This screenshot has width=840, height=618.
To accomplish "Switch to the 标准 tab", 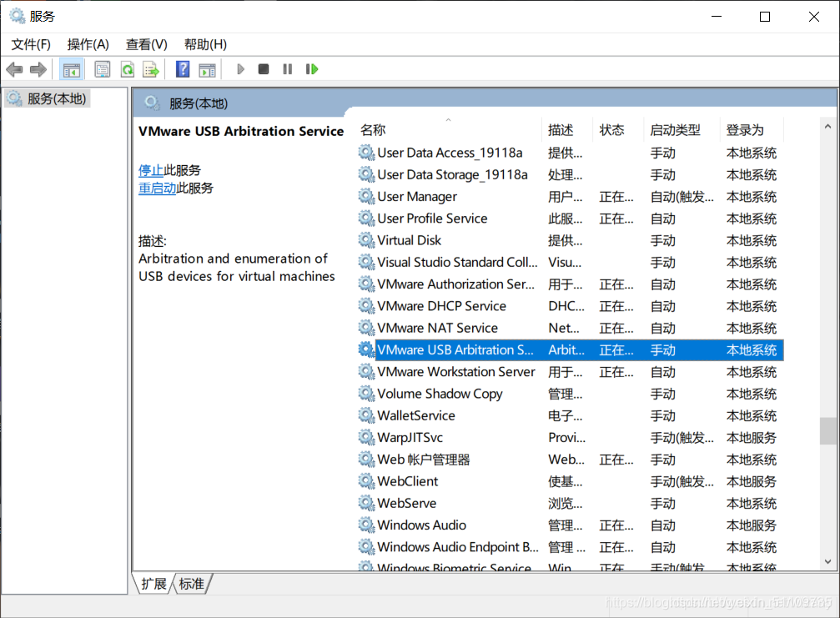I will pyautogui.click(x=192, y=584).
